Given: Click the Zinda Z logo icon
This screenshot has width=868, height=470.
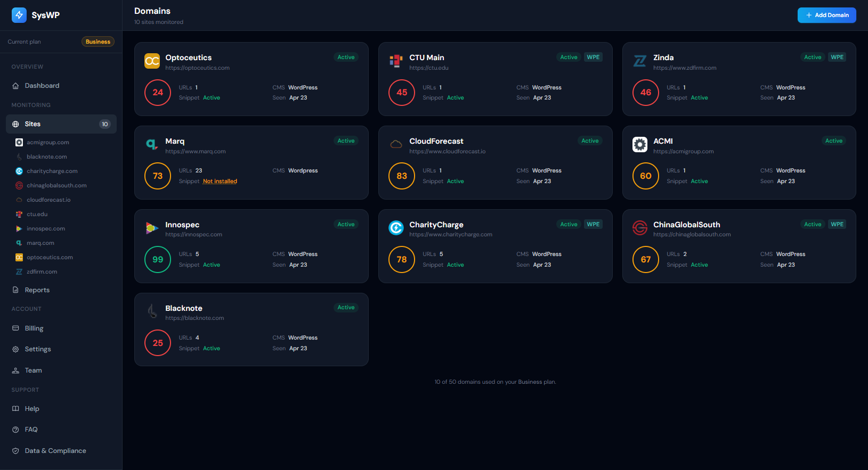Looking at the screenshot, I should click(640, 61).
